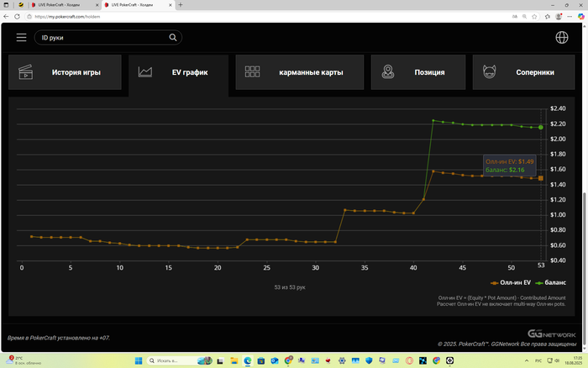
Task: Close the active PokerCraft browser tab
Action: pos(171,5)
